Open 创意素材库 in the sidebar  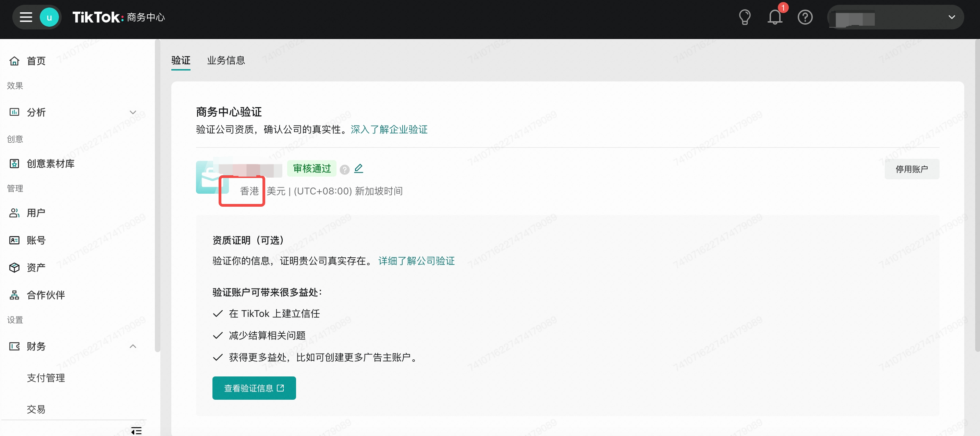point(50,164)
